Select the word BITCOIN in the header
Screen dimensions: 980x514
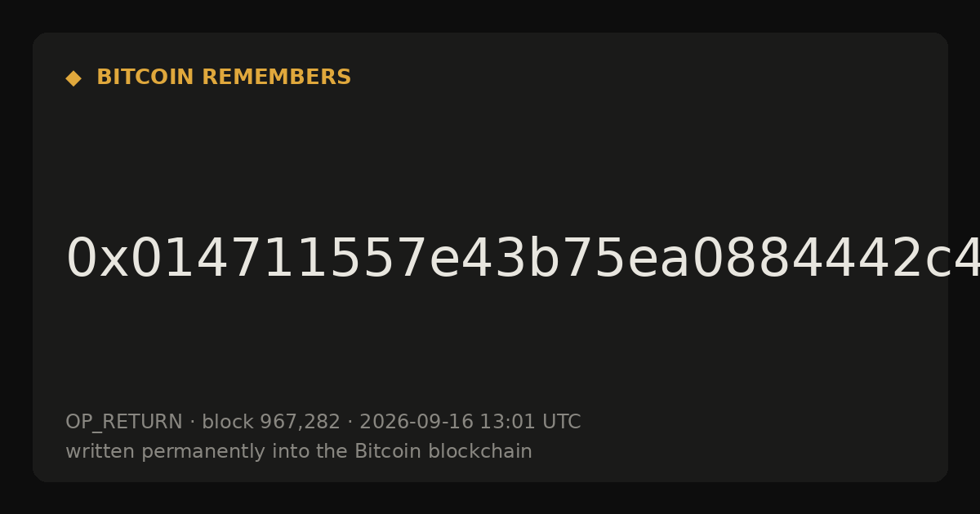pos(146,78)
